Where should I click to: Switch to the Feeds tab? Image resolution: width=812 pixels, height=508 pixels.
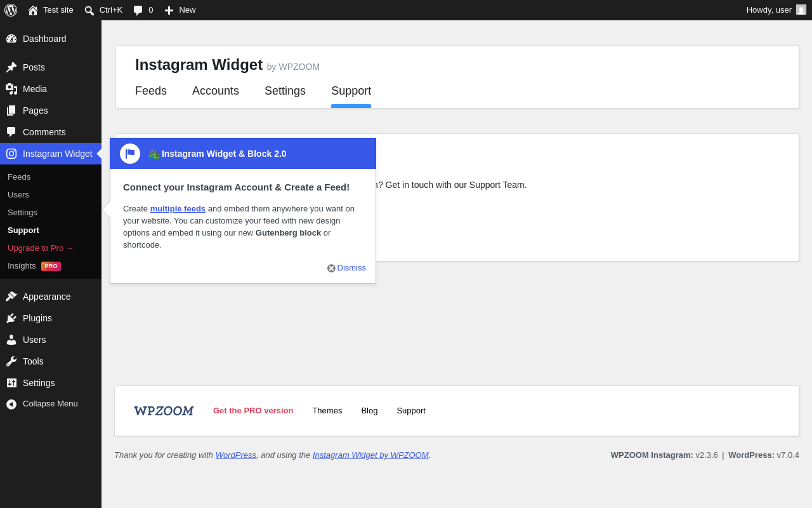click(x=151, y=91)
